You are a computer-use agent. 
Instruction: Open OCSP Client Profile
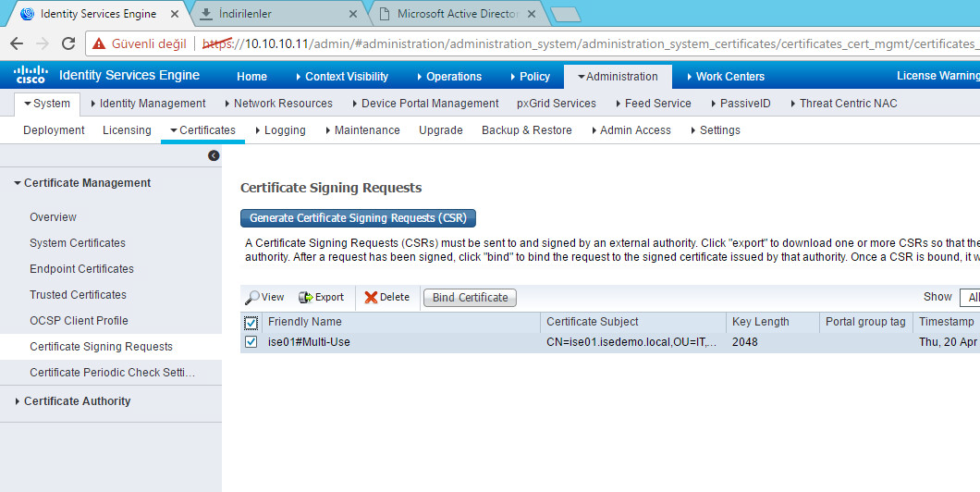79,321
